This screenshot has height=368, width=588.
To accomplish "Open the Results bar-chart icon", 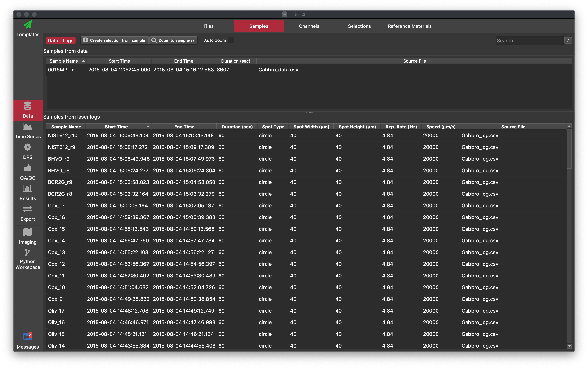I will click(x=27, y=188).
